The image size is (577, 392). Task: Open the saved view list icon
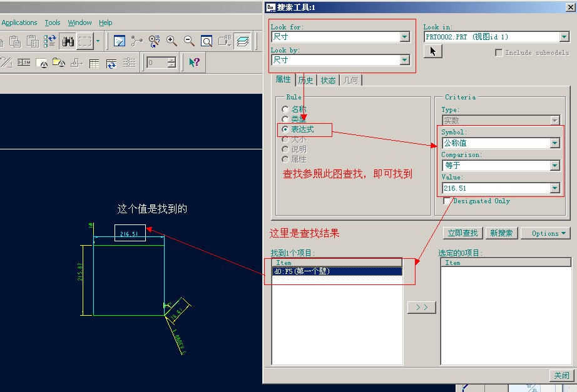coord(225,41)
